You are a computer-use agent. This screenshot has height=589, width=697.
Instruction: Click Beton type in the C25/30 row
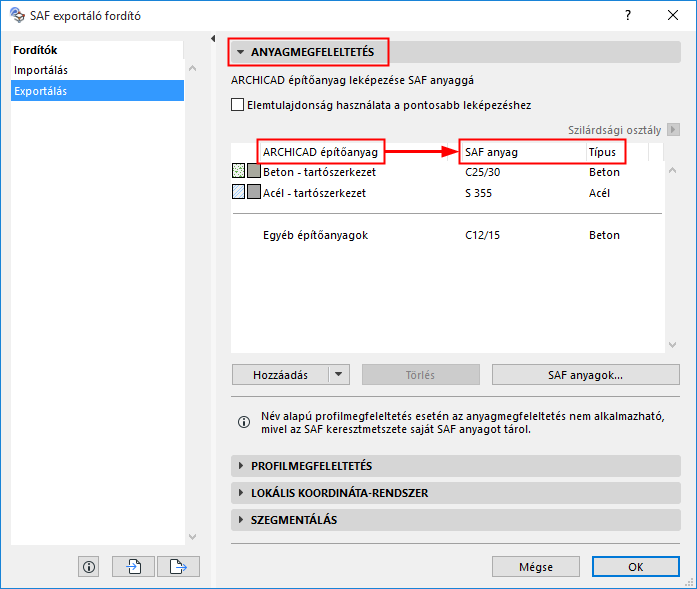click(x=604, y=172)
